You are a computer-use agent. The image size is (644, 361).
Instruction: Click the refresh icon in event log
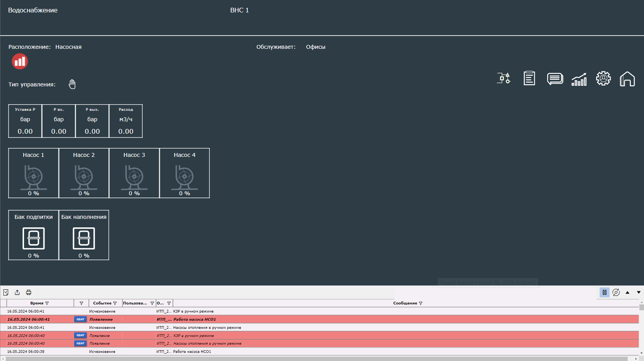tap(616, 292)
